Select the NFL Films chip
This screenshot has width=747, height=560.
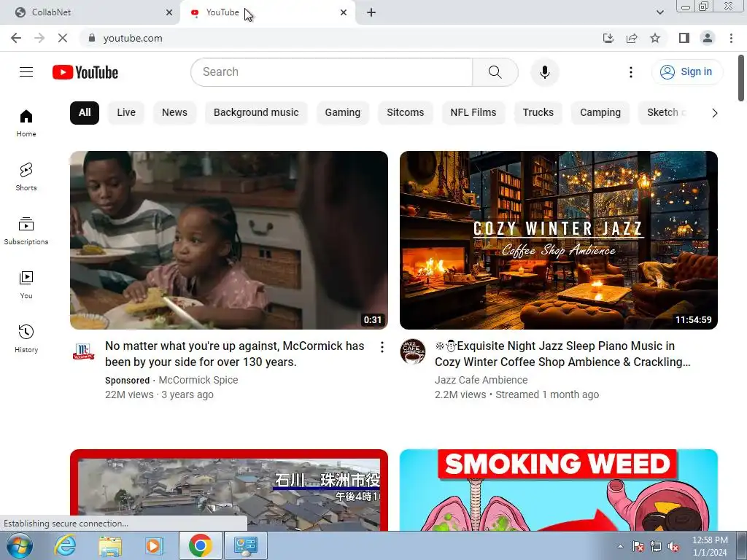coord(473,113)
